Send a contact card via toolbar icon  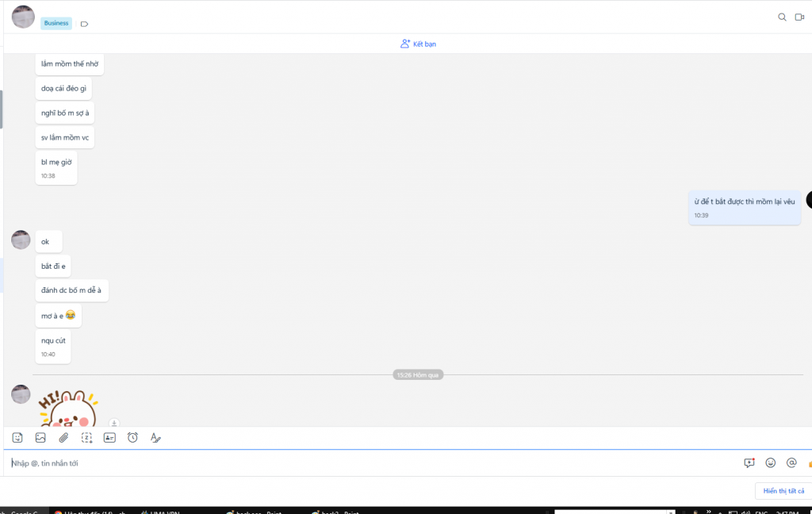tap(109, 438)
